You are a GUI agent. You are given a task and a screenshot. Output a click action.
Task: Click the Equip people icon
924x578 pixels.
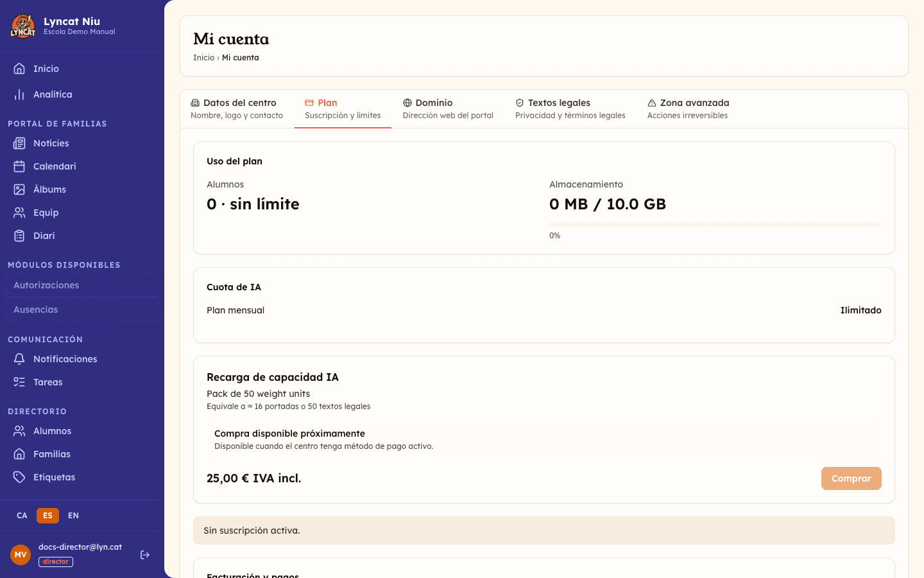point(19,213)
